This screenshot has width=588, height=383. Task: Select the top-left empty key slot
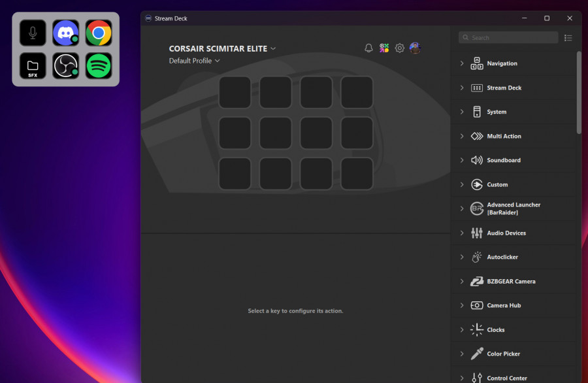point(235,92)
